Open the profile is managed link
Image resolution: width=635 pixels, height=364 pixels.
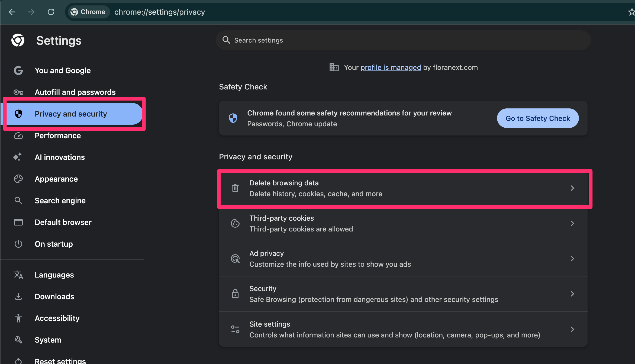tap(391, 67)
